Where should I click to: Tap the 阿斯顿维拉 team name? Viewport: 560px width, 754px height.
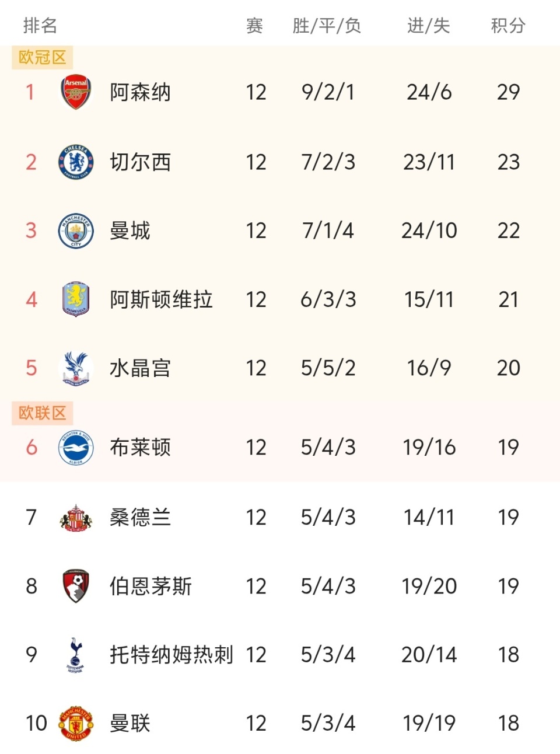pos(161,299)
